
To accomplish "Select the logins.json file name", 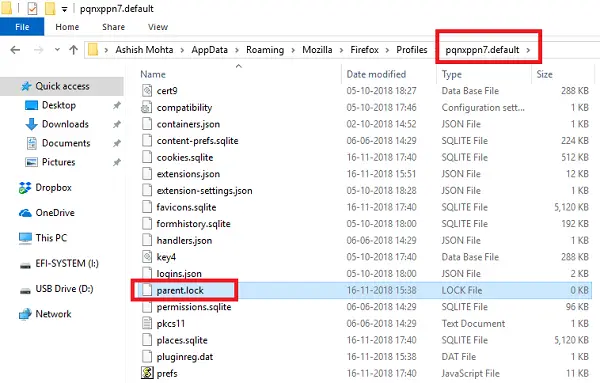I will (179, 274).
